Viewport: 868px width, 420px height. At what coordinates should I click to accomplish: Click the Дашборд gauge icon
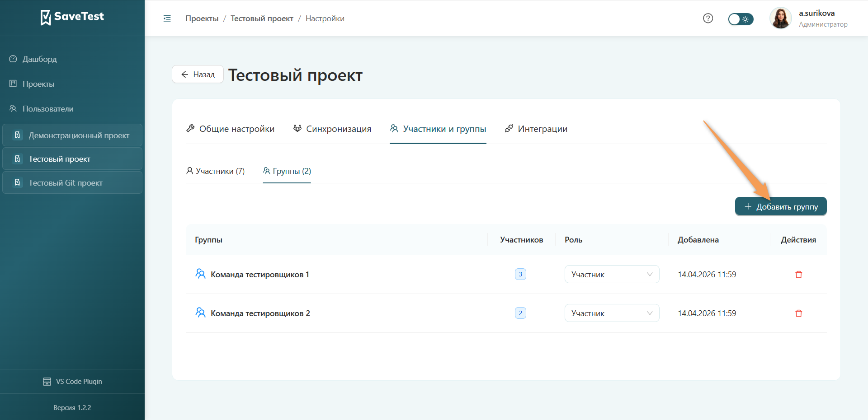[13, 59]
